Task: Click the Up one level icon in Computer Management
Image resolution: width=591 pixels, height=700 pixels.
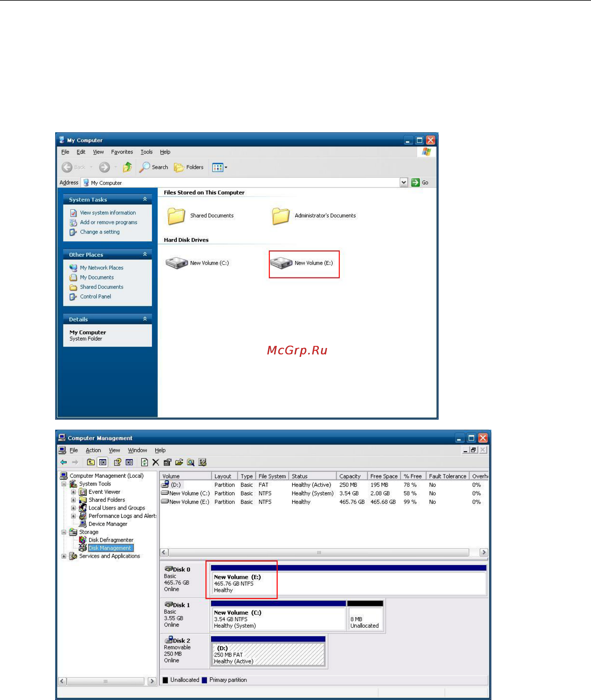Action: click(91, 462)
